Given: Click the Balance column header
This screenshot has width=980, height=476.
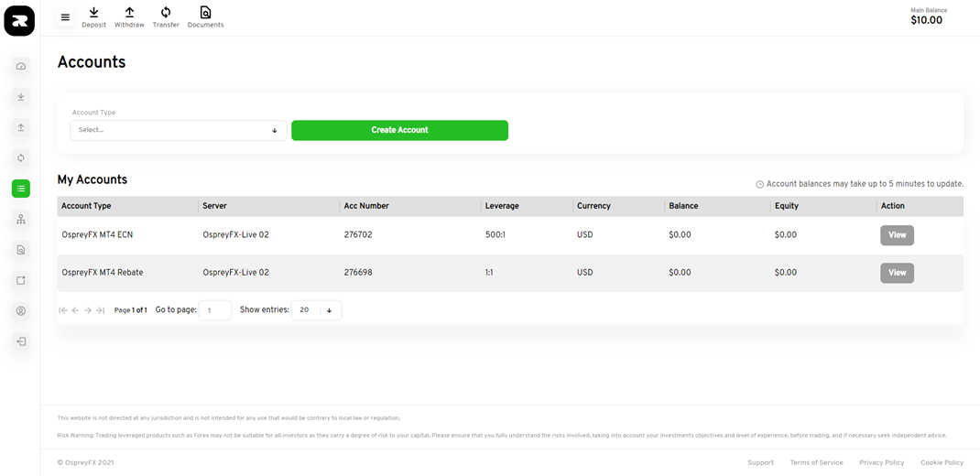Looking at the screenshot, I should pyautogui.click(x=683, y=206).
